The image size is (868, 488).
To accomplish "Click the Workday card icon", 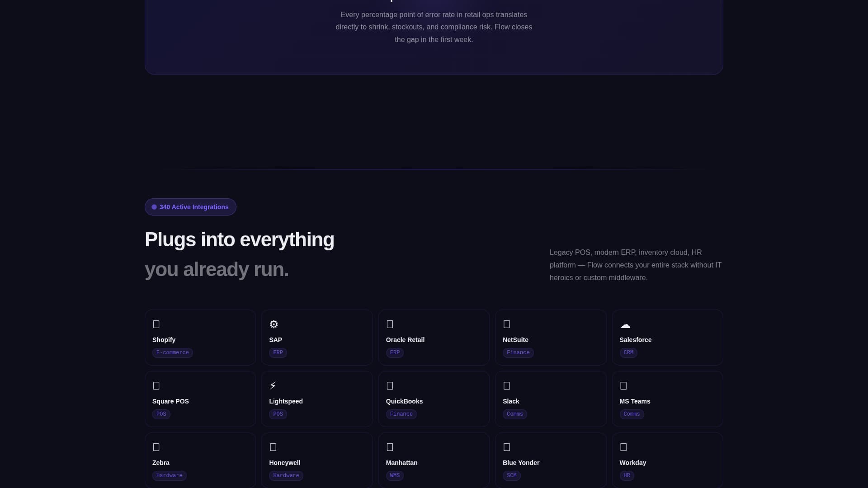I will click(x=623, y=447).
